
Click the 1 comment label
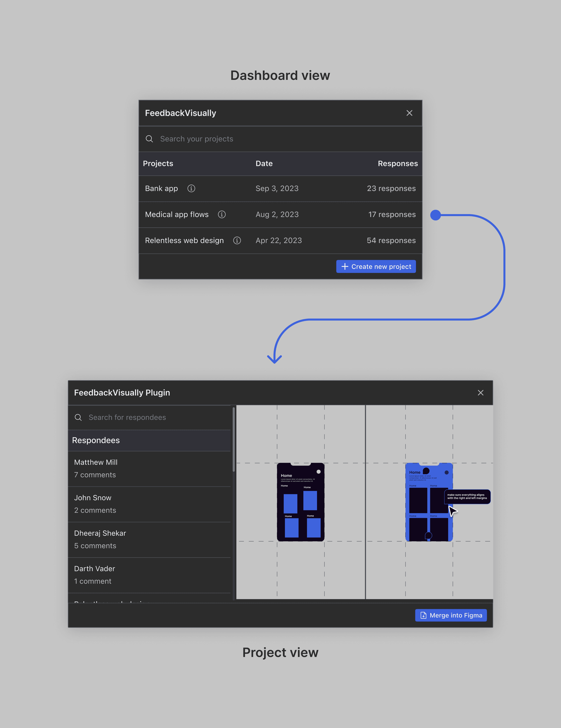(93, 581)
